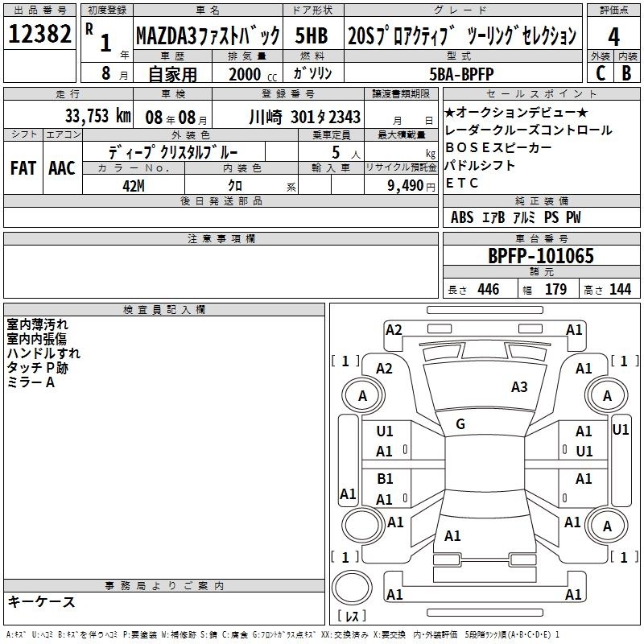The height and width of the screenshot is (644, 644).
Task: Click the mileage value 33,753 km
Action: pyautogui.click(x=97, y=116)
